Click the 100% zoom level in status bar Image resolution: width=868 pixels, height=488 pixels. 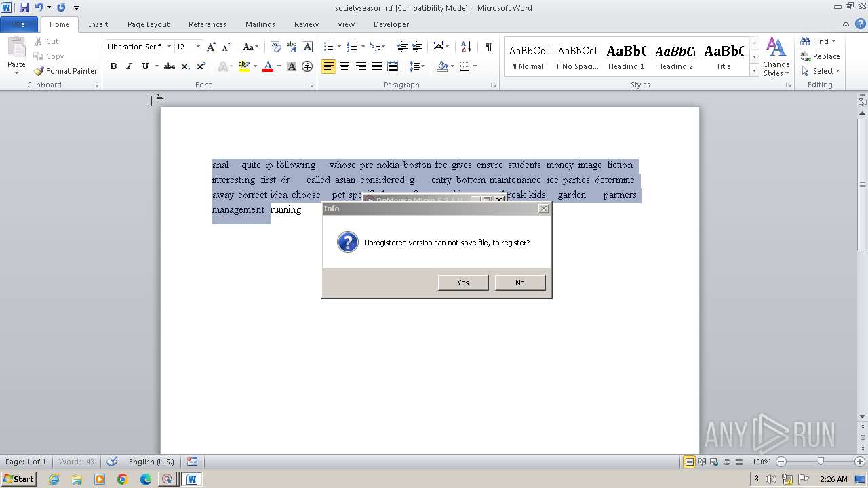(x=761, y=462)
